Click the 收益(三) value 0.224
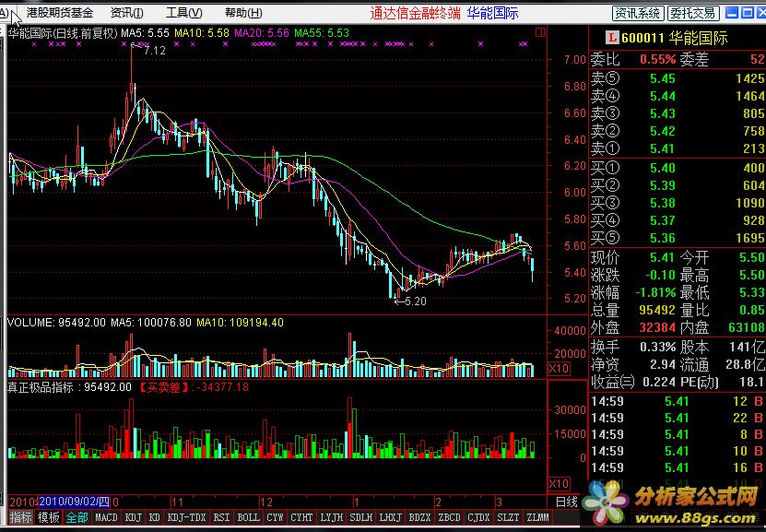This screenshot has width=766, height=532. [659, 382]
